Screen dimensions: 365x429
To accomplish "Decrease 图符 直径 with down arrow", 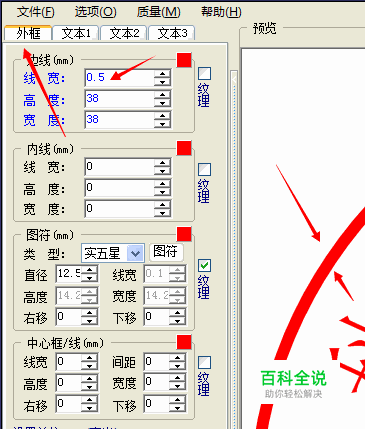I will point(89,278).
